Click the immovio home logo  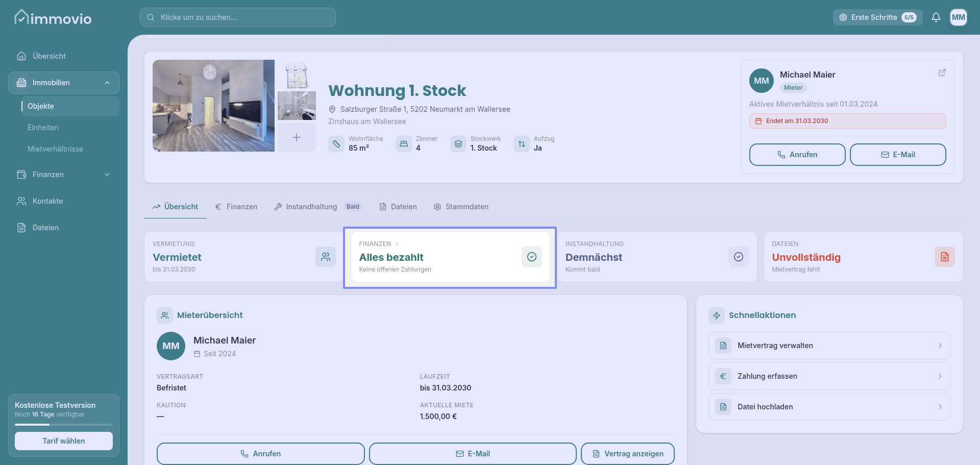(53, 18)
